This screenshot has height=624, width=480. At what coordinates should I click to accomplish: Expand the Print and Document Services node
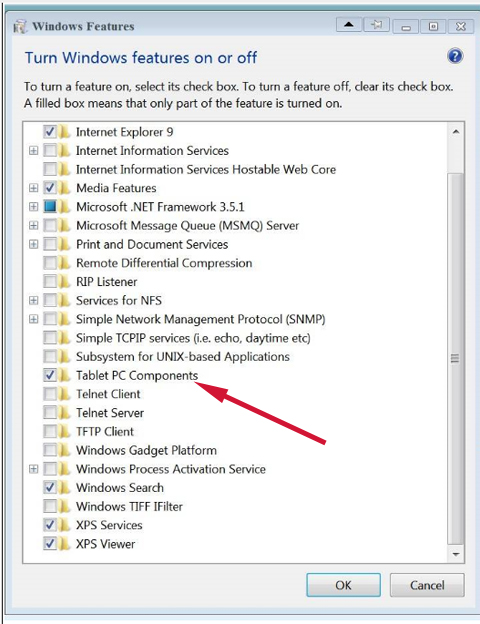pos(33,244)
